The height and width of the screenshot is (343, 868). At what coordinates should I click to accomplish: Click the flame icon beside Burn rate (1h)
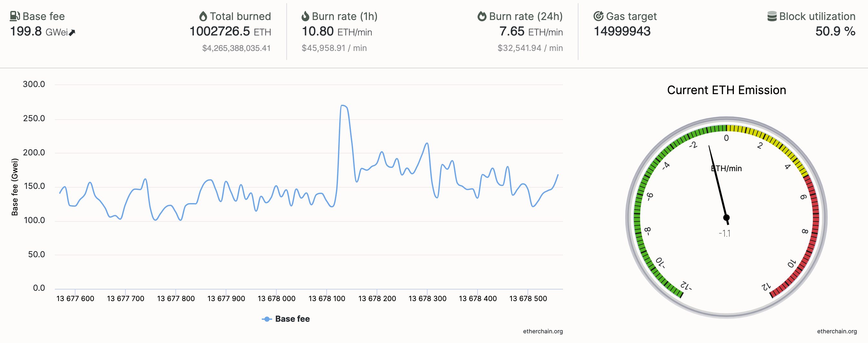tap(305, 16)
